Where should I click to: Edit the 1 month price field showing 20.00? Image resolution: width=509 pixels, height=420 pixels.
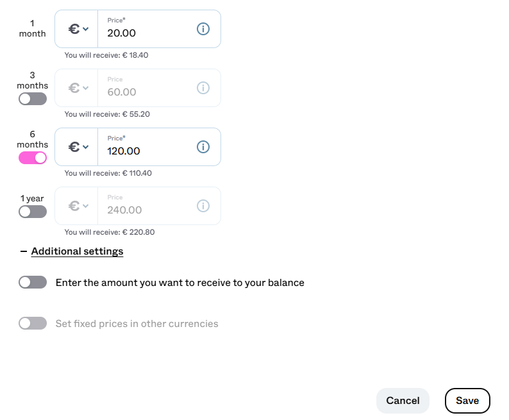click(x=146, y=29)
